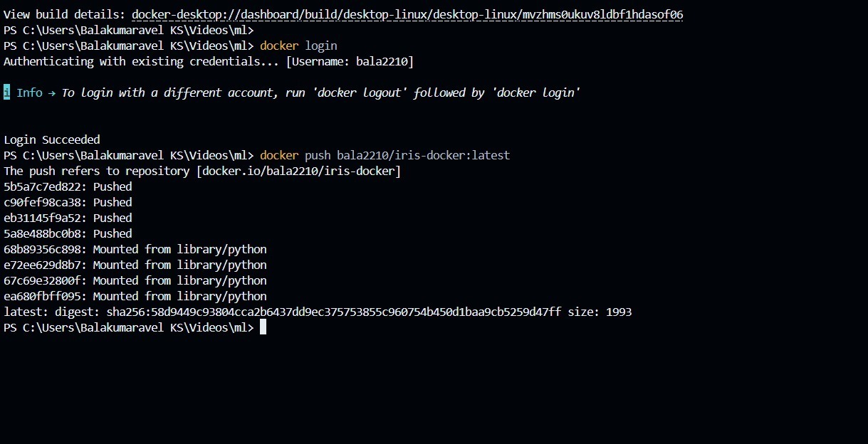This screenshot has height=444, width=868.
Task: Click the ea680fbff095 Mounted line
Action: tap(135, 296)
